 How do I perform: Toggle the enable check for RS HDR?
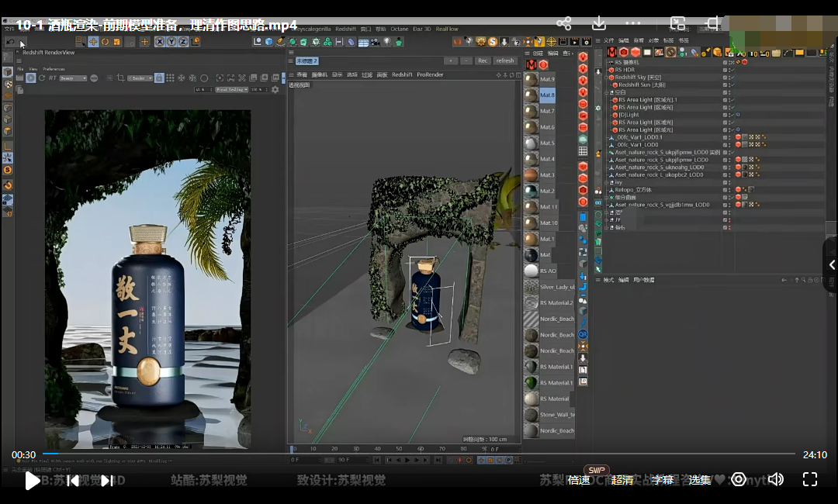pyautogui.click(x=732, y=70)
